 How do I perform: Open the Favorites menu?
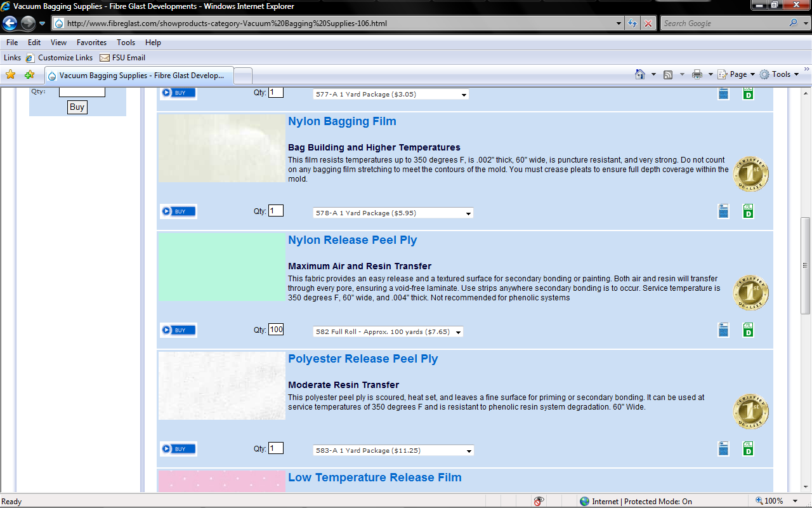tap(92, 43)
